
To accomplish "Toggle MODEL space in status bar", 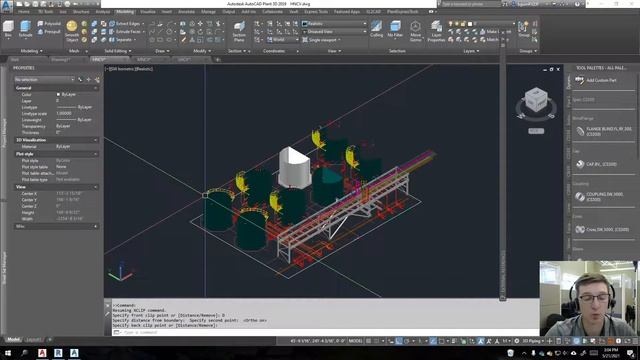I will [356, 341].
